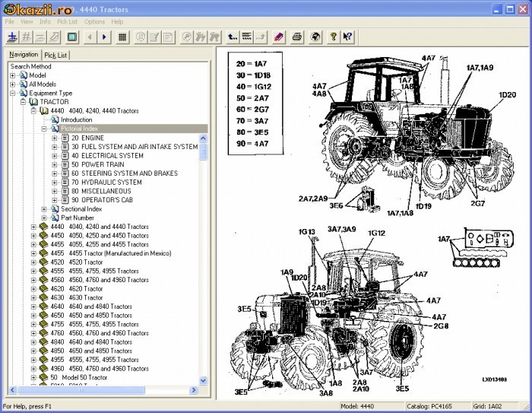Click the "30 = 1D18" legend entry
This screenshot has width=532, height=413.
pos(253,75)
